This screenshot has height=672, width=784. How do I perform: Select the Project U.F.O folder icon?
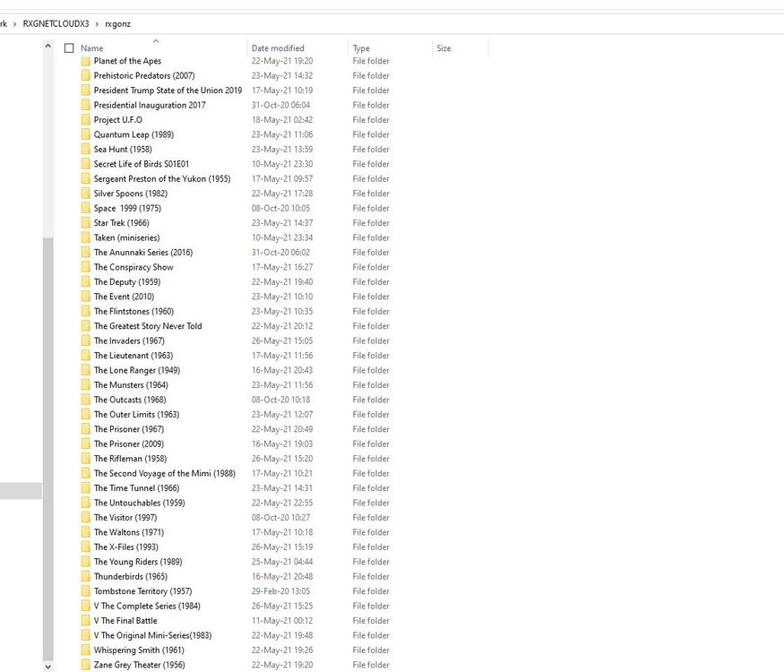click(86, 120)
